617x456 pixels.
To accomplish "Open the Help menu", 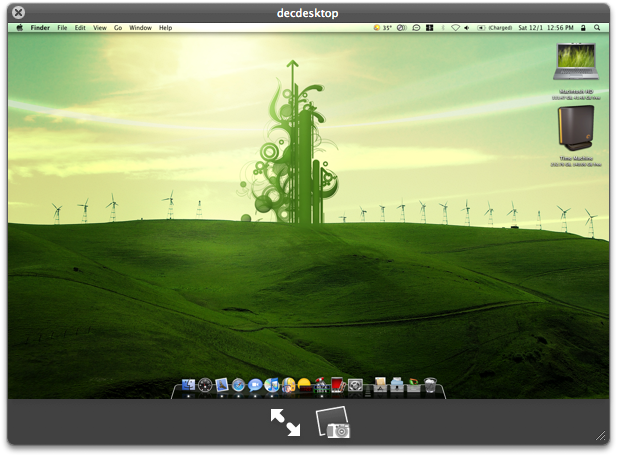I will [166, 28].
